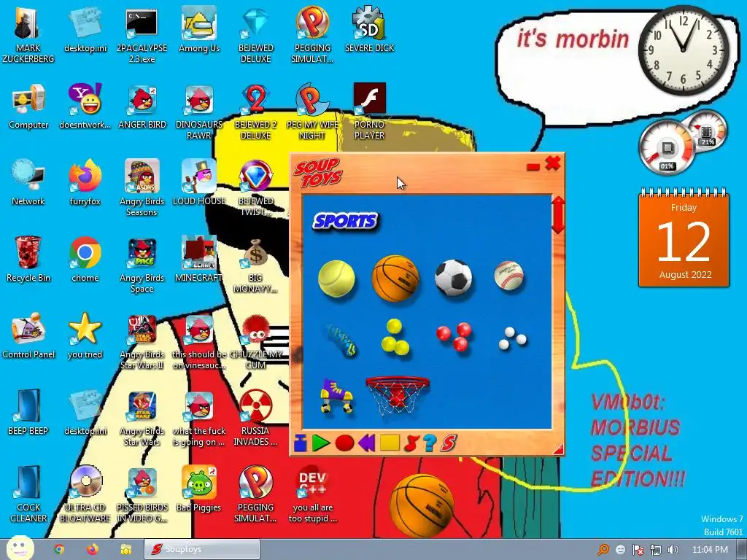Click the Souptoys taskbar button
Viewport: 747px width, 560px height.
tap(202, 550)
